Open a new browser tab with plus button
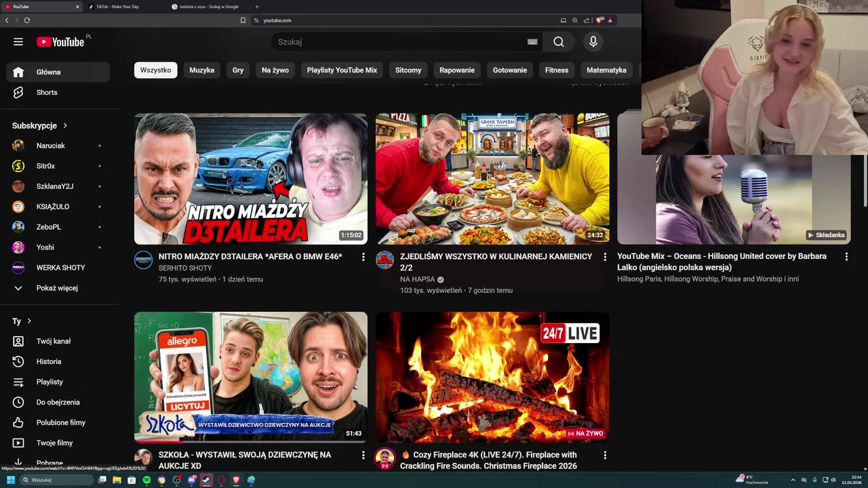The height and width of the screenshot is (488, 868). click(x=256, y=7)
